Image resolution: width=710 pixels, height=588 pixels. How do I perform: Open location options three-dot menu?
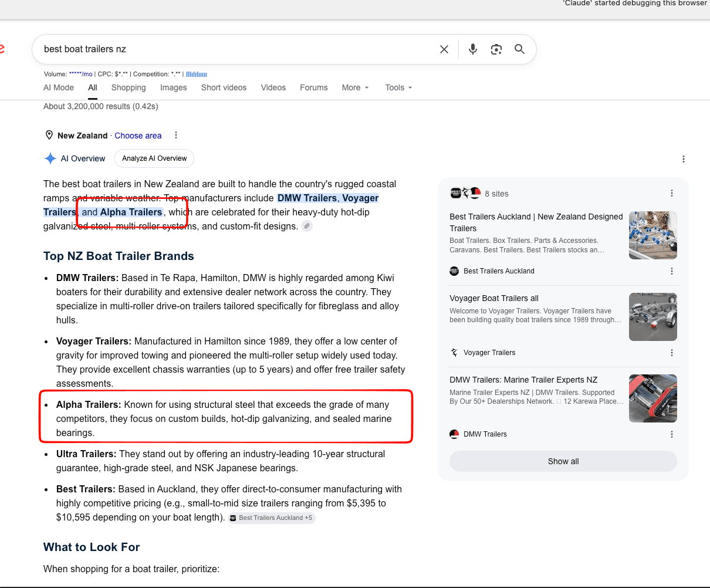(x=175, y=136)
